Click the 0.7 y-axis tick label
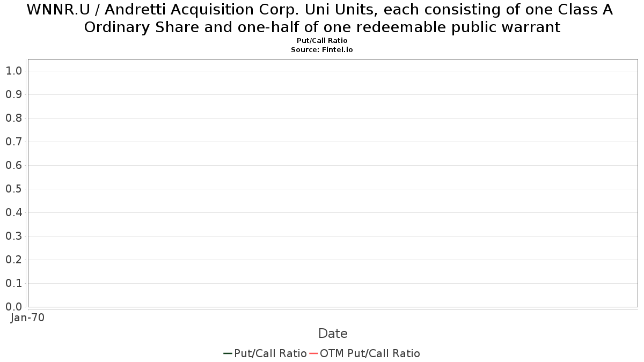This screenshot has height=362, width=644. (13, 142)
